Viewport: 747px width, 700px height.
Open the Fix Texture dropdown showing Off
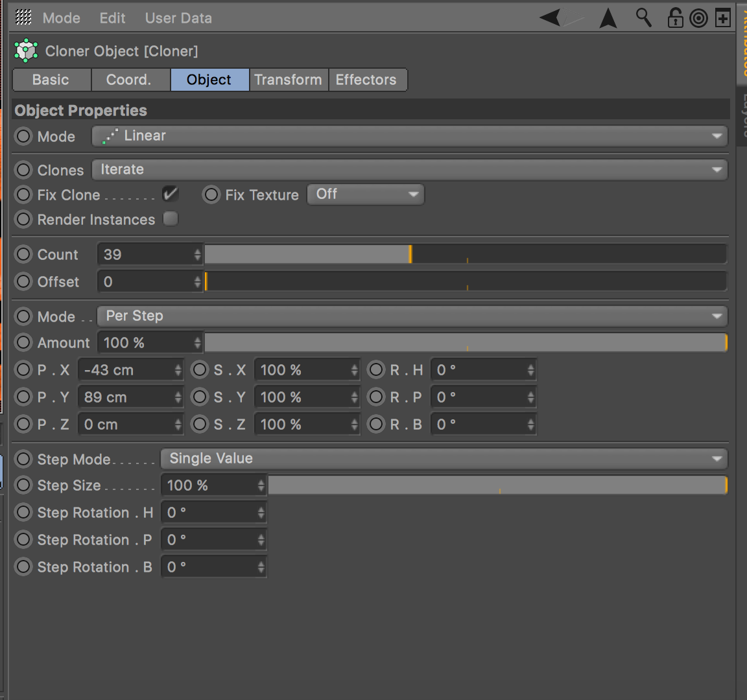point(366,194)
